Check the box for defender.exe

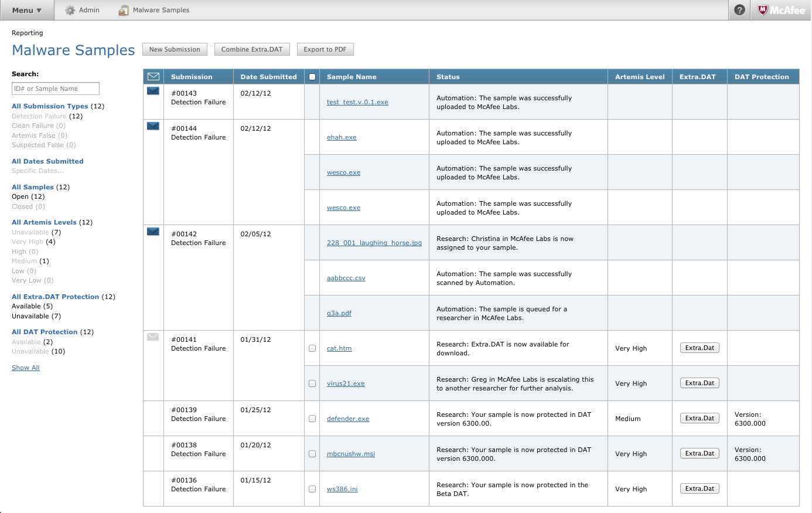pyautogui.click(x=312, y=419)
